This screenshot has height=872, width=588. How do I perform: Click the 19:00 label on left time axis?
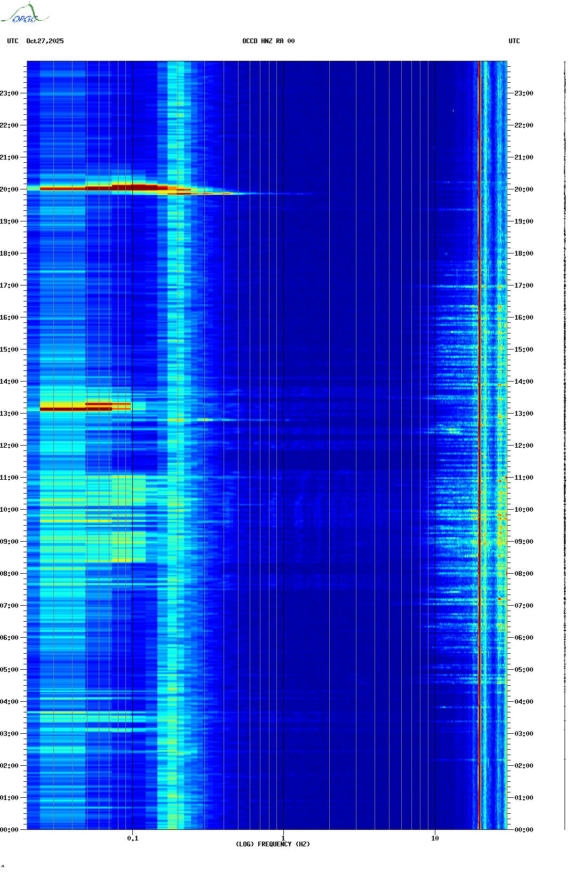pyautogui.click(x=9, y=221)
